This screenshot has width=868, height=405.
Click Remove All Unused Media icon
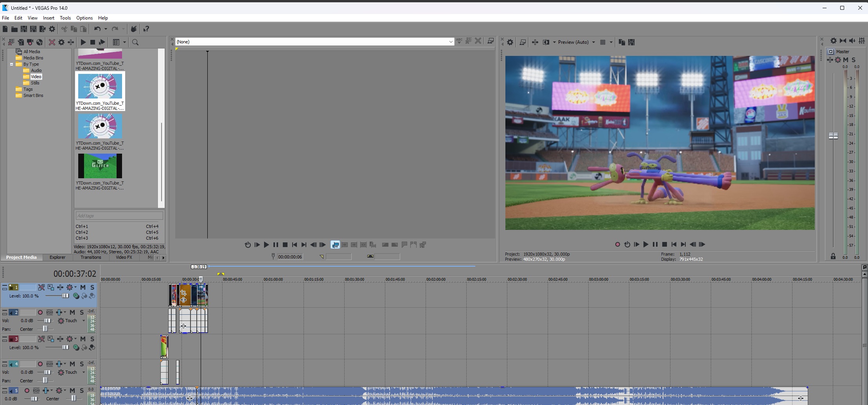click(x=11, y=42)
